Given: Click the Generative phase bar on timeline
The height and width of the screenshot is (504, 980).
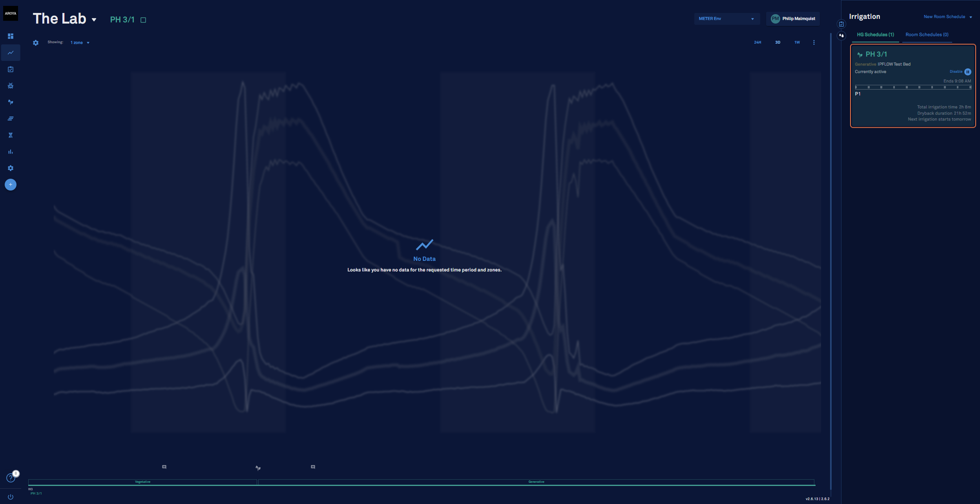Looking at the screenshot, I should 536,482.
